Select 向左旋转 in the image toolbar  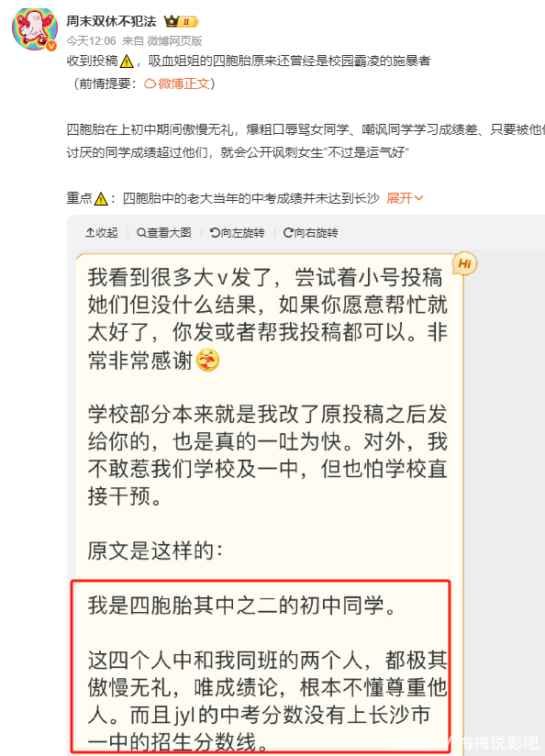click(x=238, y=233)
